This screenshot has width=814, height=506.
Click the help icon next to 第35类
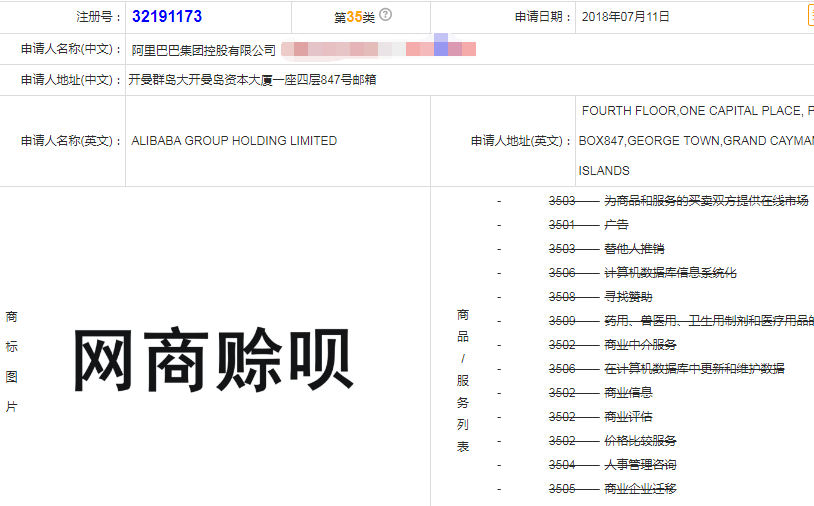point(385,15)
